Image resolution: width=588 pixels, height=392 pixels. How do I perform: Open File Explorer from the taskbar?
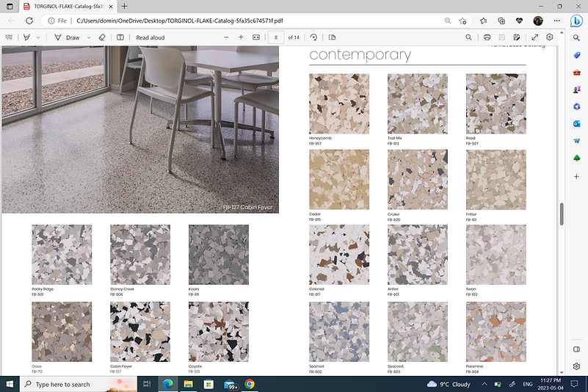(188, 384)
